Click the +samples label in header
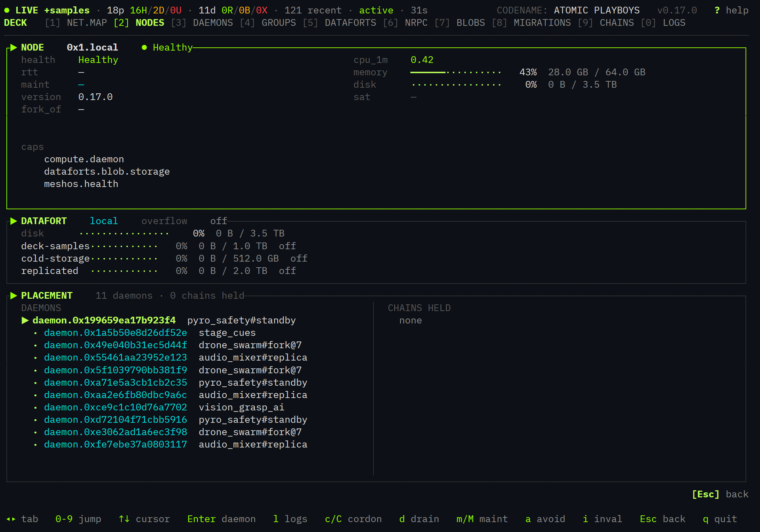 [x=67, y=10]
